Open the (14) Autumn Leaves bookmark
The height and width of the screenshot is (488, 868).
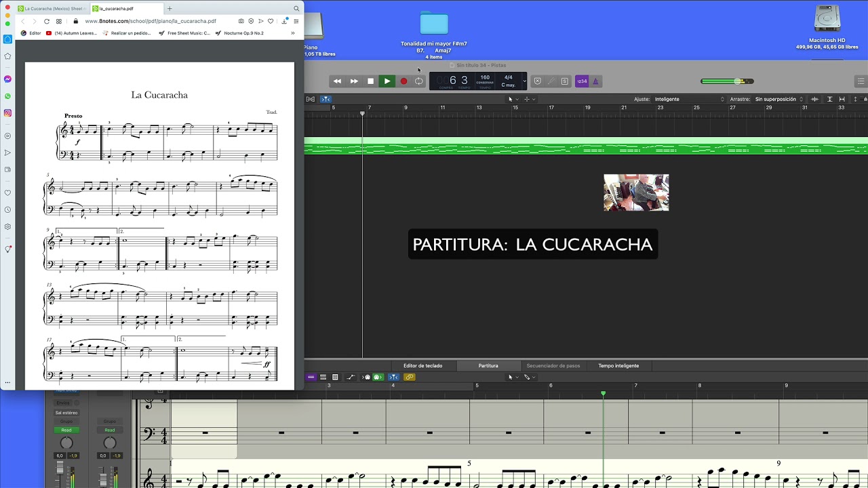pos(71,33)
